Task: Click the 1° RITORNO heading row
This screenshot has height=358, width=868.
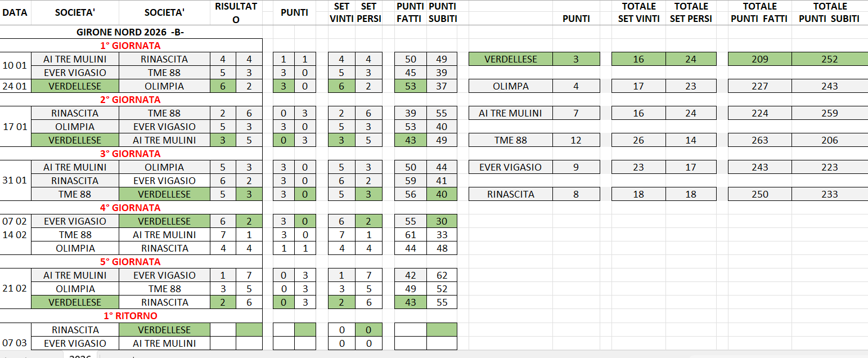Action: [131, 316]
